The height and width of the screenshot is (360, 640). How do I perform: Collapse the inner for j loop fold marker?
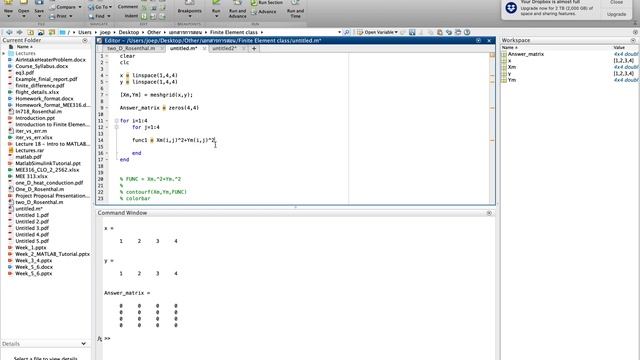(116, 127)
